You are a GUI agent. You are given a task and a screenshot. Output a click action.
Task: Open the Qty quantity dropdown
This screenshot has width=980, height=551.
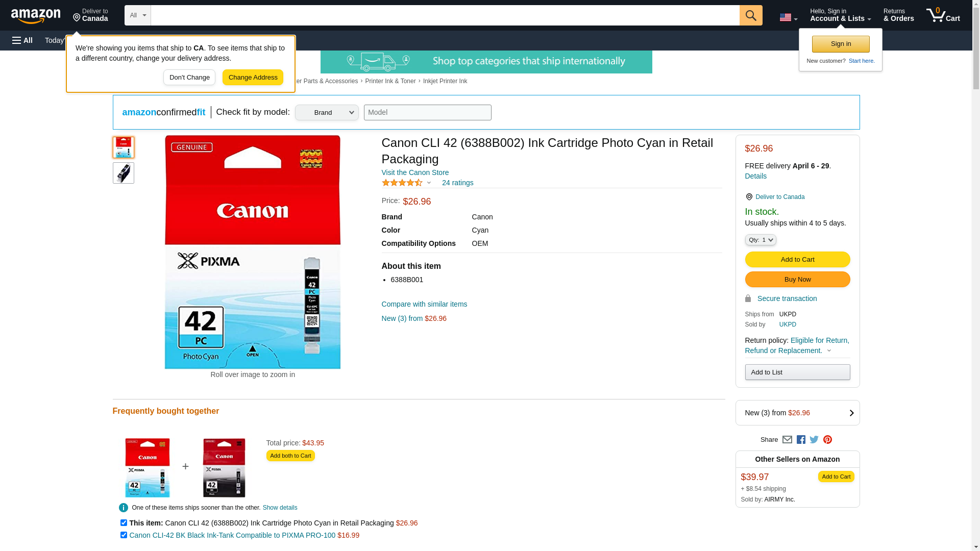760,240
